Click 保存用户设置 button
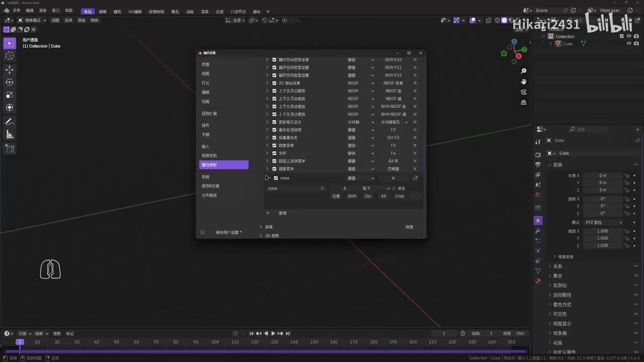This screenshot has height=362, width=644. 228,232
